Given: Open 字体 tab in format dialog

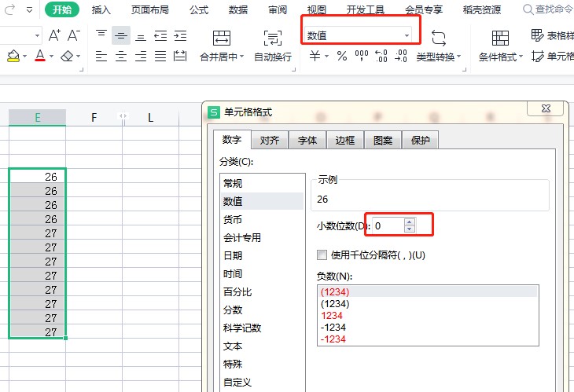Looking at the screenshot, I should pos(307,140).
